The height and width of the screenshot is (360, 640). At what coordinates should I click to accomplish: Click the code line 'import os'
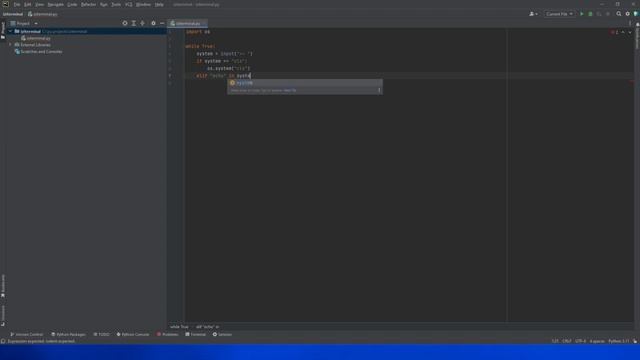198,32
